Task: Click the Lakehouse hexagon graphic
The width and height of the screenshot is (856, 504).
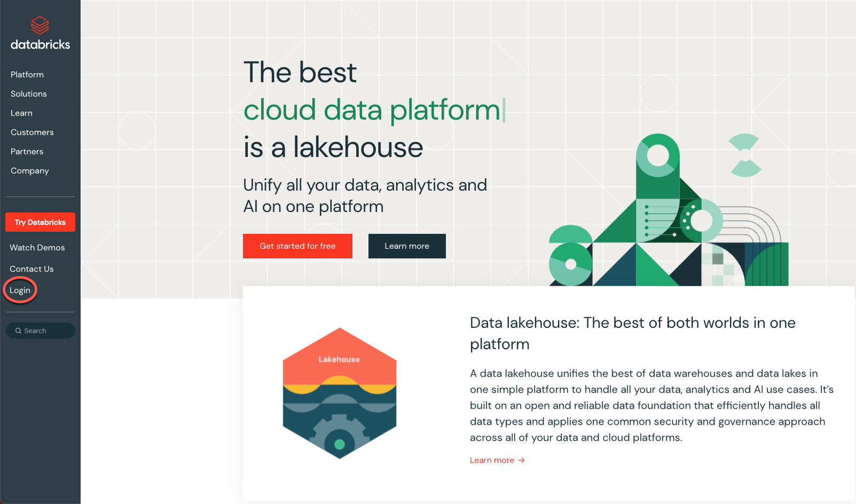Action: 340,393
